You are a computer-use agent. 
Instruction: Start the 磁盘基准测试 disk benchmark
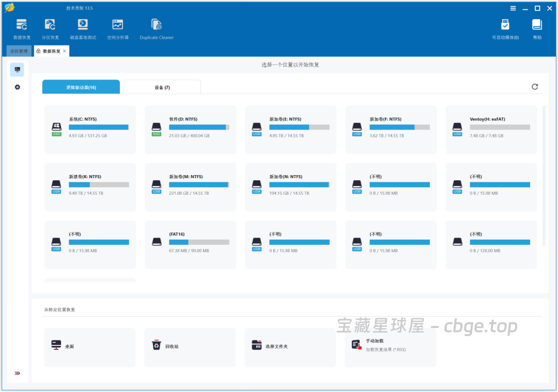tap(83, 28)
